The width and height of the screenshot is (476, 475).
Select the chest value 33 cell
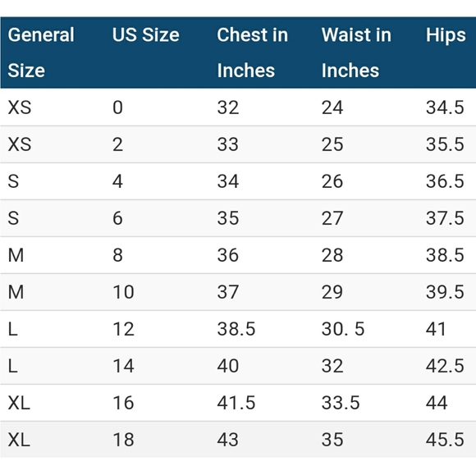227,144
